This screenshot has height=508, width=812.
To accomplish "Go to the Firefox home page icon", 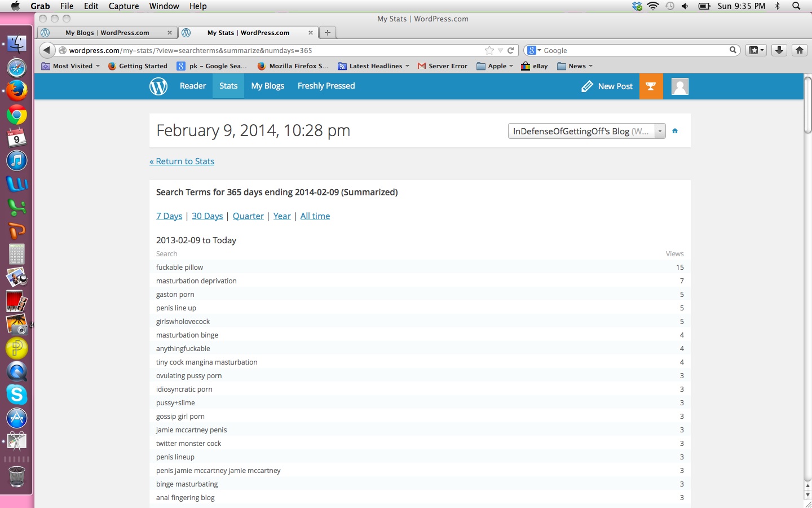I will coord(799,50).
